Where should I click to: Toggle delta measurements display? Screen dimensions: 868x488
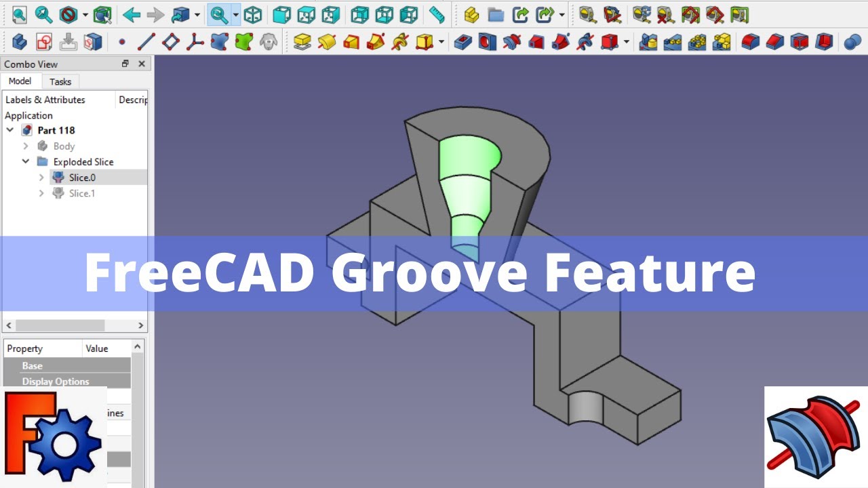pyautogui.click(x=739, y=14)
